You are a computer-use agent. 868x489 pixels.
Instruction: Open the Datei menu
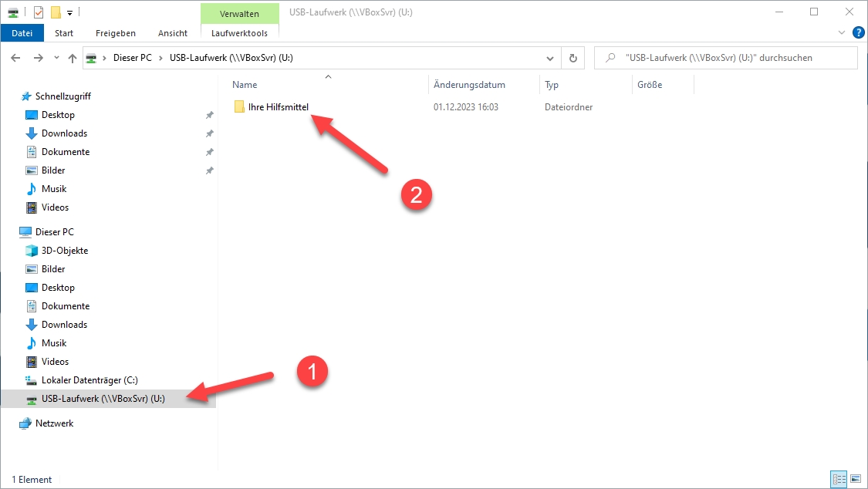click(22, 33)
